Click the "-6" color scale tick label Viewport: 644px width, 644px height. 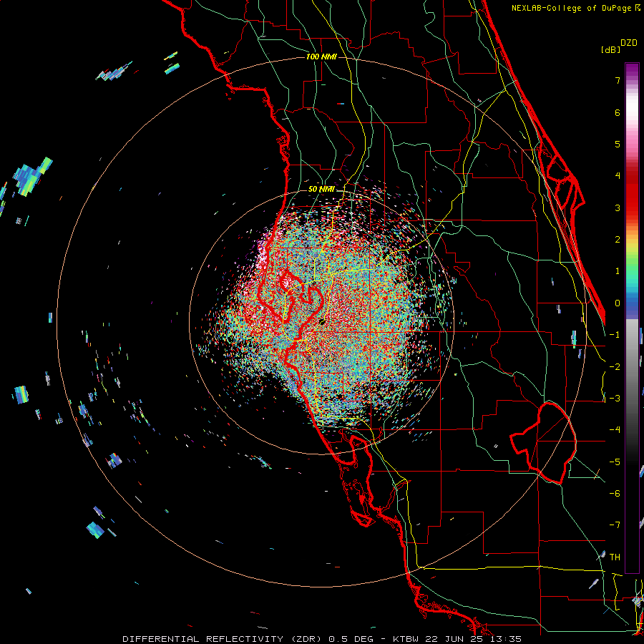[615, 494]
